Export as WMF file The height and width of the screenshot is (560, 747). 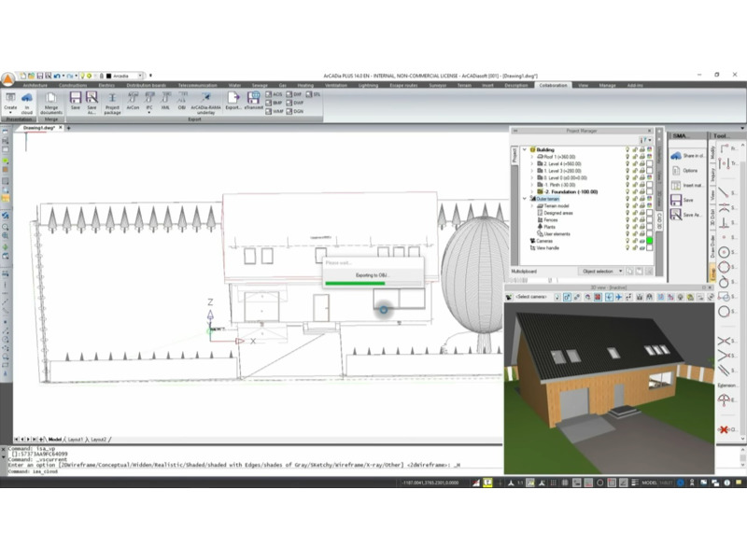[275, 111]
